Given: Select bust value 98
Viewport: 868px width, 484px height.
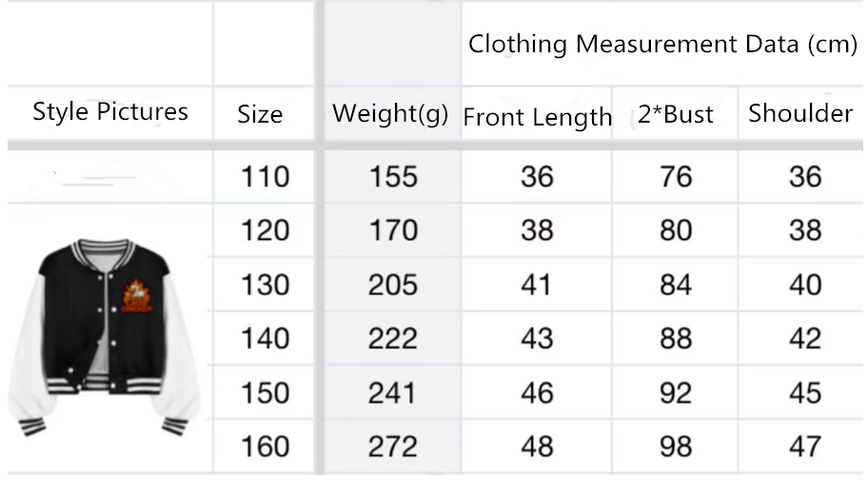Looking at the screenshot, I should (x=676, y=446).
